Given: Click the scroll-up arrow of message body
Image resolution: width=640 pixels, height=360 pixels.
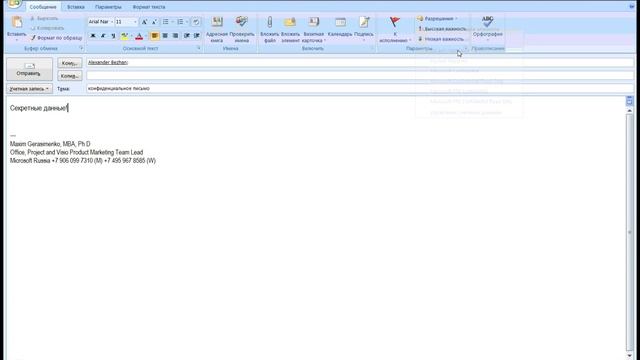Looking at the screenshot, I should click(629, 111).
